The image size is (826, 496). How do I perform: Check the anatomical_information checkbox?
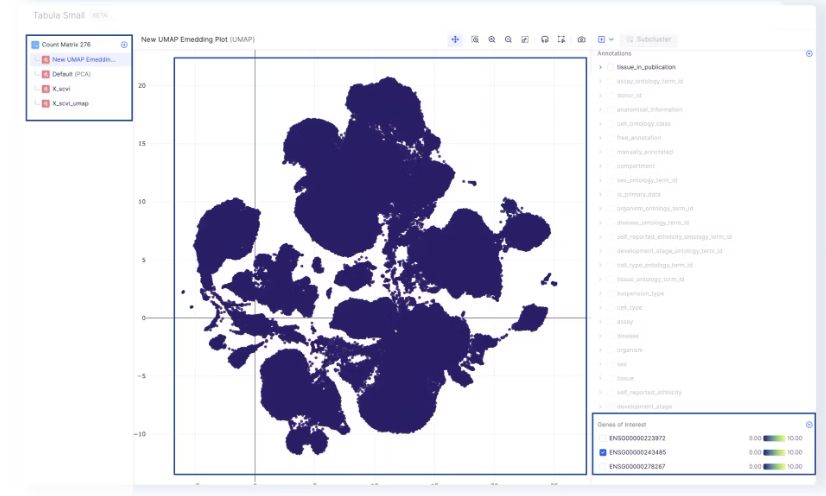pos(611,110)
